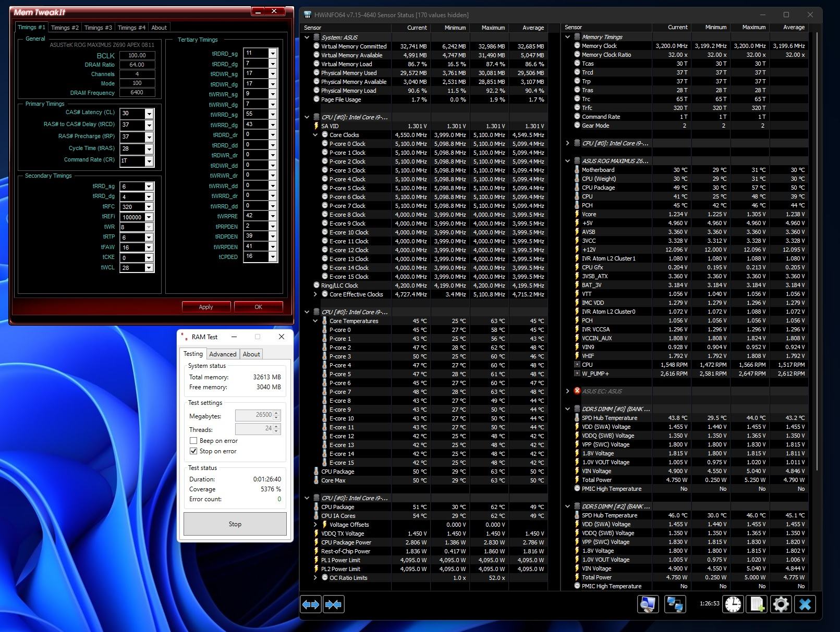Image resolution: width=840 pixels, height=632 pixels.
Task: Click DRAM Frequency value 6400
Action: coord(137,92)
